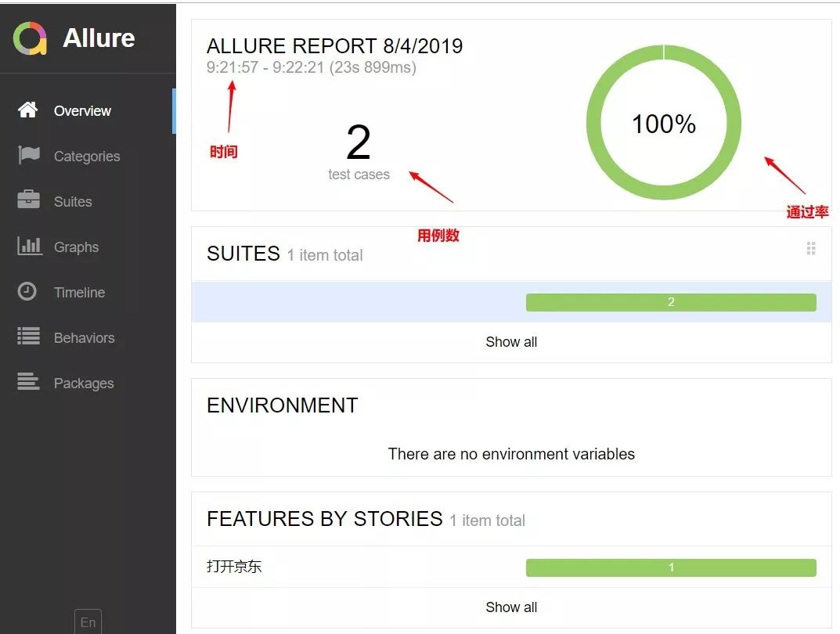Select the 打开京东 feature row
The width and height of the screenshot is (840, 634).
point(511,567)
